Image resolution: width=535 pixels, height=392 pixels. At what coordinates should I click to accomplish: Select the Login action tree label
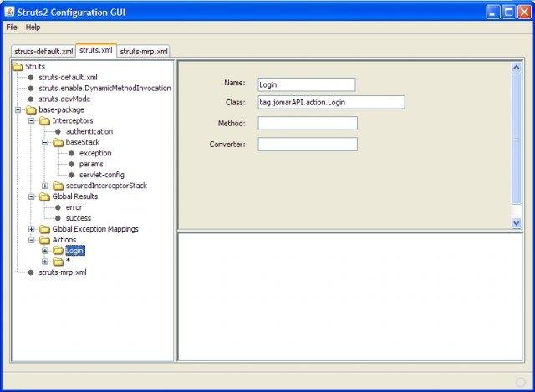(x=74, y=251)
